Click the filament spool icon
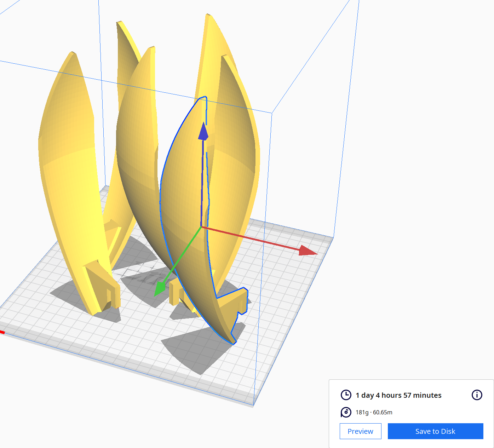Viewport: 494px width, 448px height. (346, 412)
